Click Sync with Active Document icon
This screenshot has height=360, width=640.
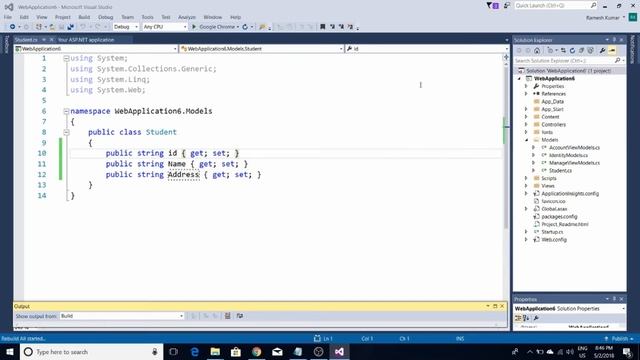(563, 51)
